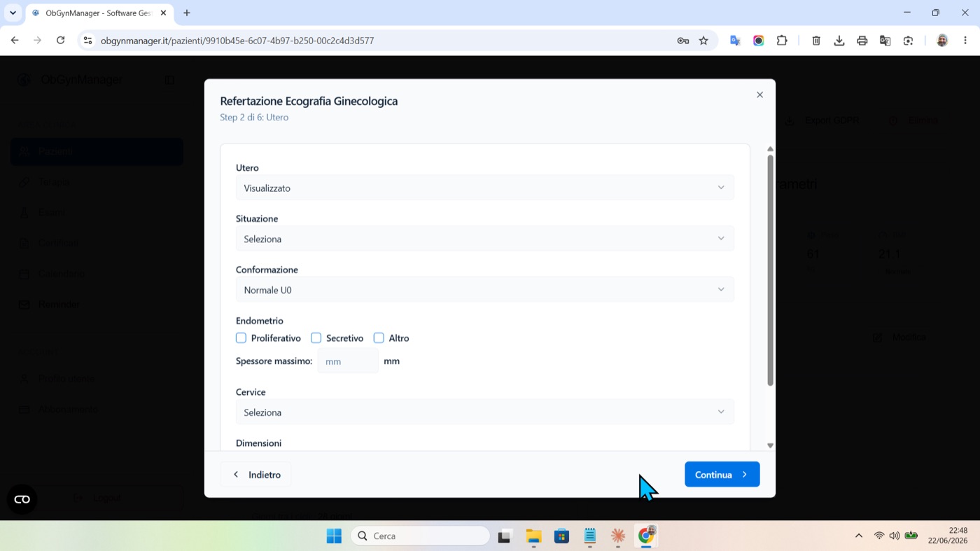Viewport: 980px width, 551px height.
Task: Show hidden system tray icons
Action: [x=859, y=536]
